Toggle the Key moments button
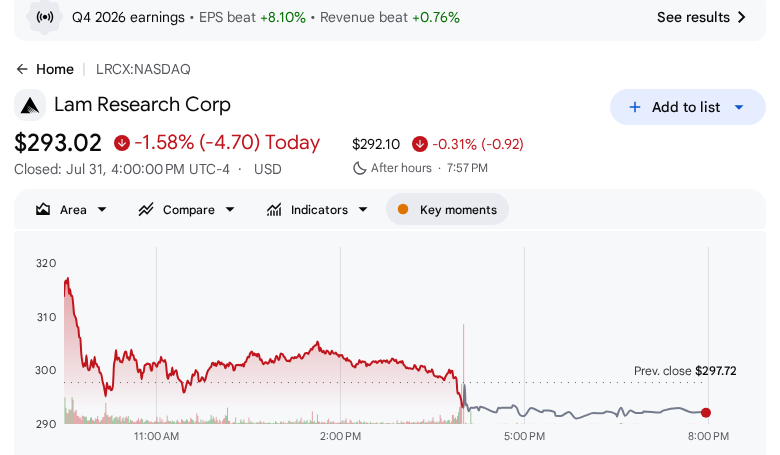780x455 pixels. click(x=447, y=209)
